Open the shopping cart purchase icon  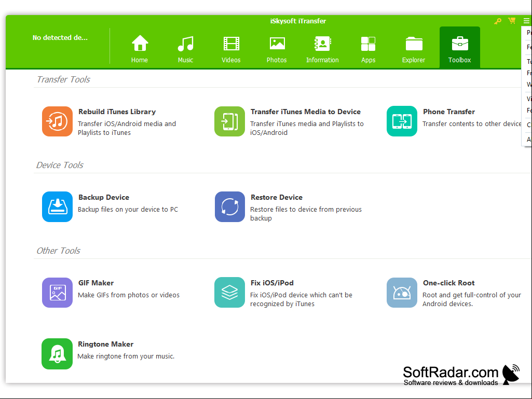pyautogui.click(x=512, y=21)
